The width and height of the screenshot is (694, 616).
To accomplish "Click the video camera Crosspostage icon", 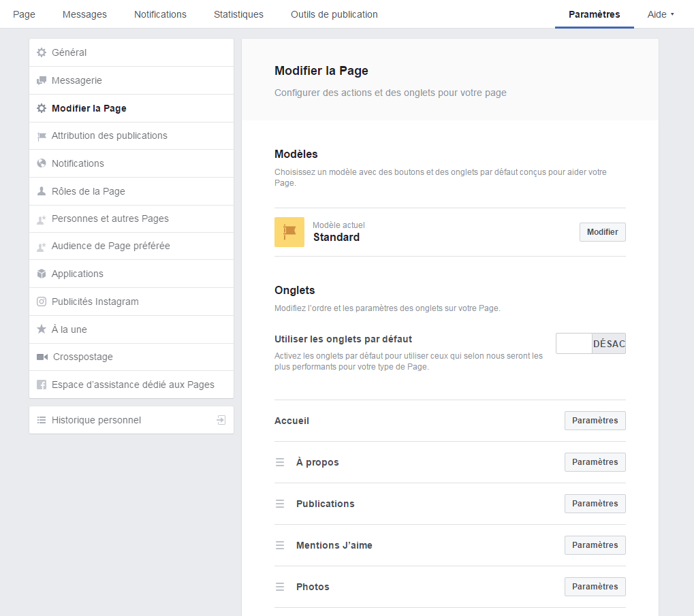I will click(x=42, y=357).
